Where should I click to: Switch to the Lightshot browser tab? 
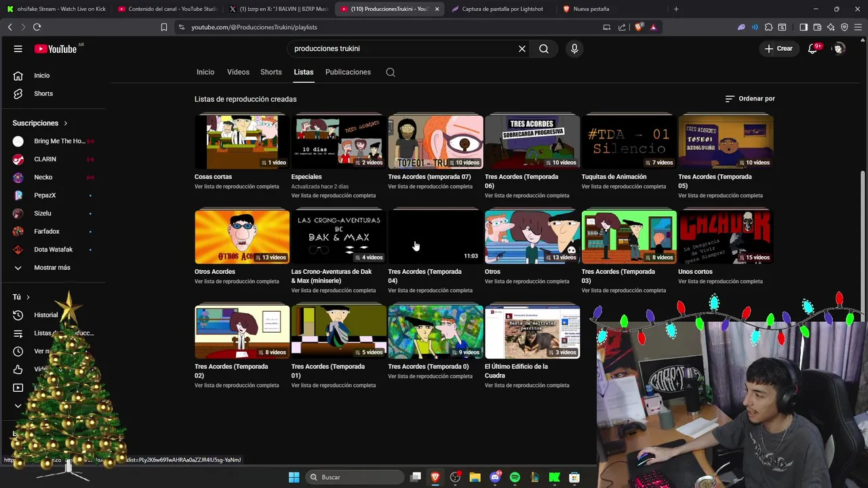502,9
